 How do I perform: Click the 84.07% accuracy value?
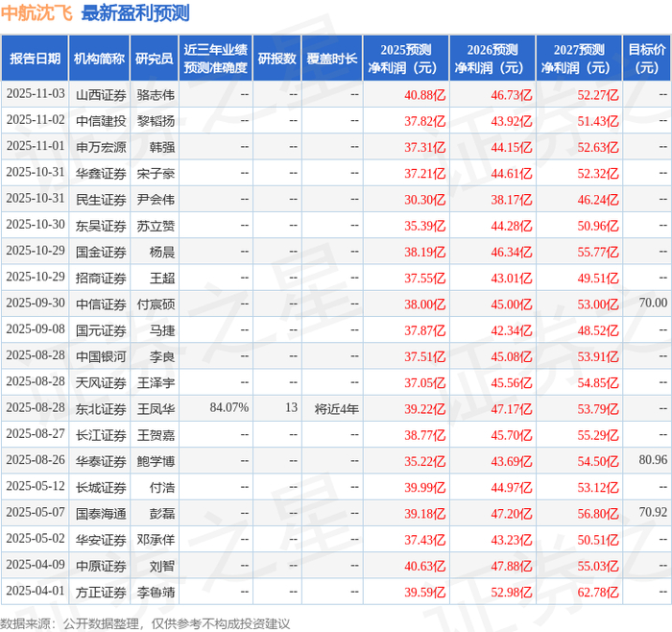pyautogui.click(x=229, y=407)
